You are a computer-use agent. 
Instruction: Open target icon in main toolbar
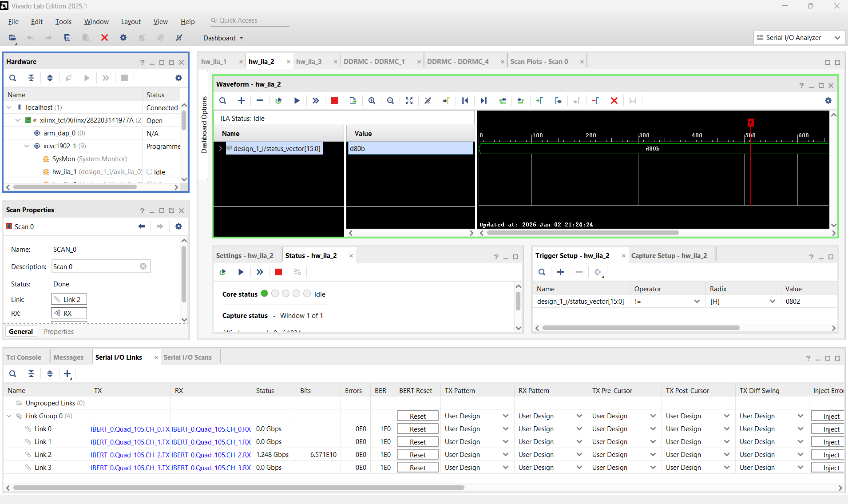pos(12,38)
